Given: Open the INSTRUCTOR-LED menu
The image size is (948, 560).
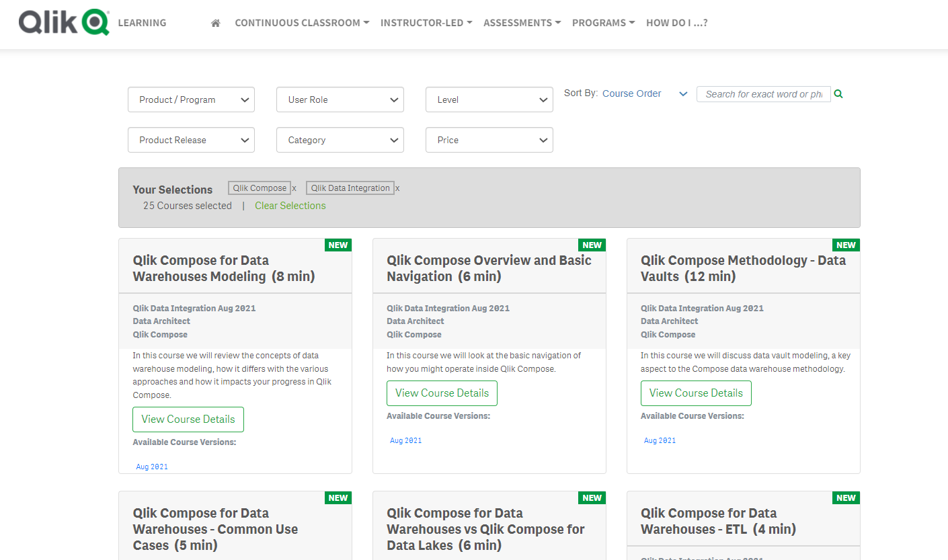Looking at the screenshot, I should pyautogui.click(x=426, y=22).
